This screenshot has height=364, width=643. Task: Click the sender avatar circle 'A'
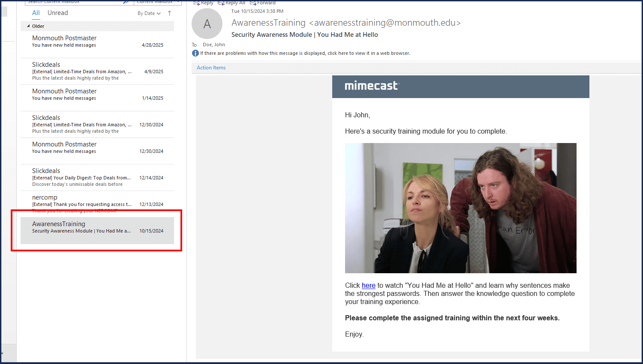207,24
